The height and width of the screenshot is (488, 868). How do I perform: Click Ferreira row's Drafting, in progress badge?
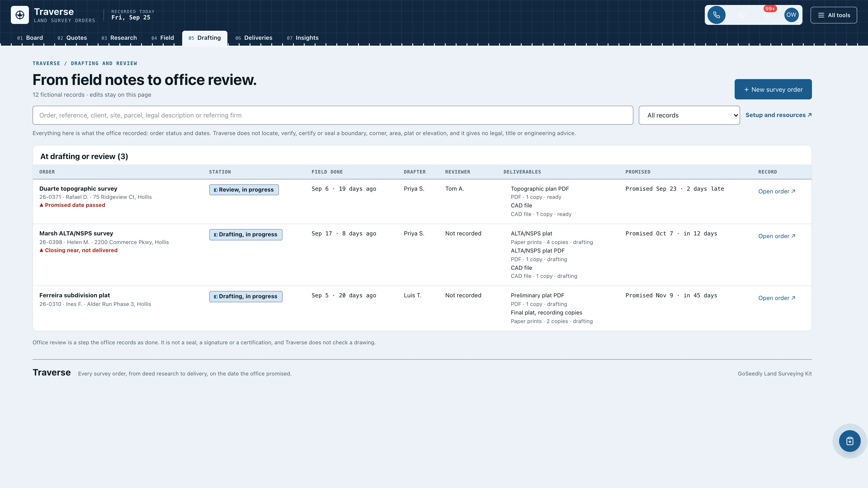click(246, 296)
